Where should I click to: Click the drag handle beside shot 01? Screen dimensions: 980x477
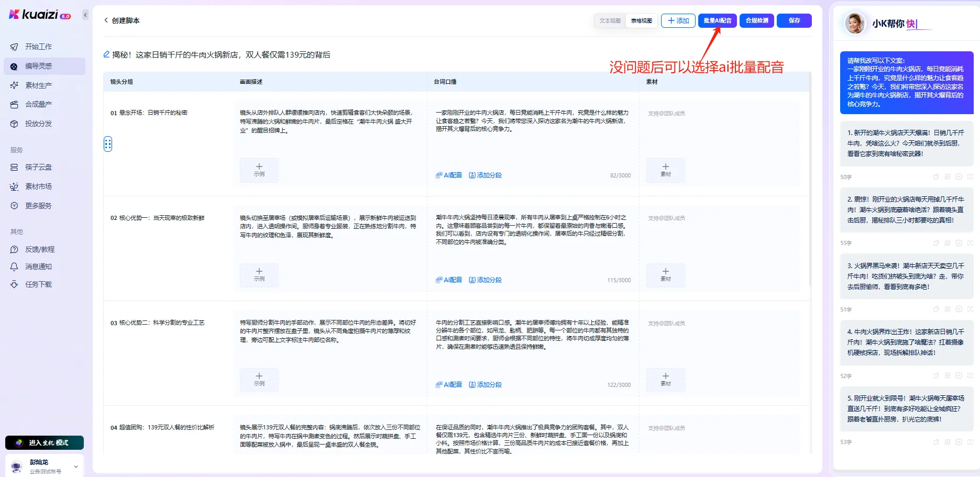coord(108,144)
